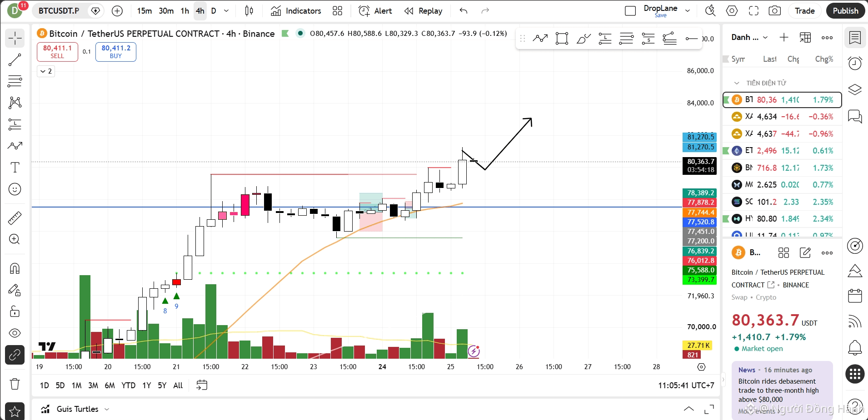Expand Guis Turtles strategy dropdown

pos(107,409)
